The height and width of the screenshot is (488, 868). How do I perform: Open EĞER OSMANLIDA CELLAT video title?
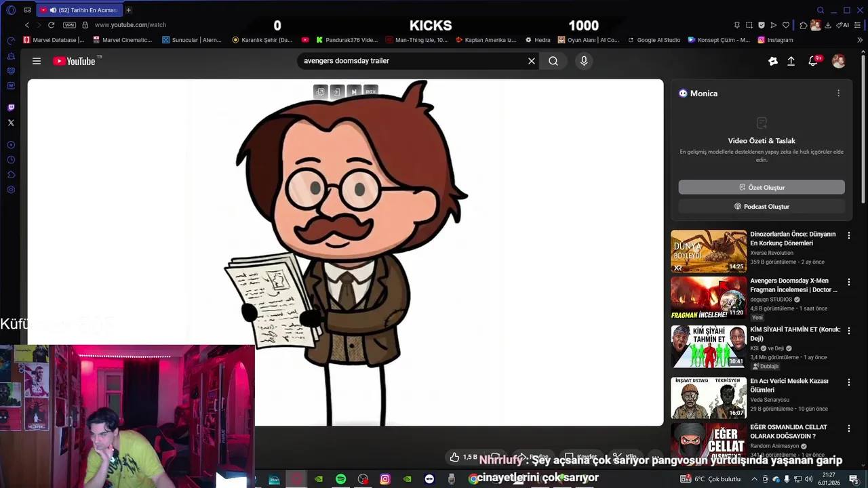pyautogui.click(x=788, y=432)
